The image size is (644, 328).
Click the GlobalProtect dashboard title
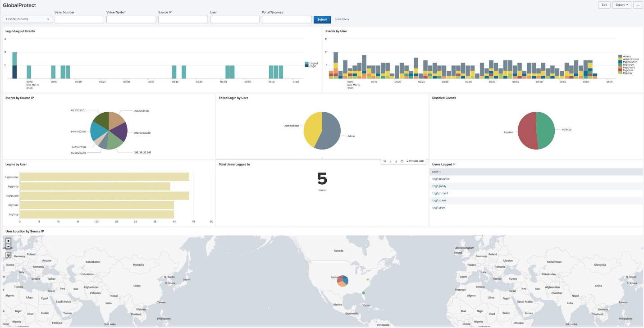pos(19,5)
